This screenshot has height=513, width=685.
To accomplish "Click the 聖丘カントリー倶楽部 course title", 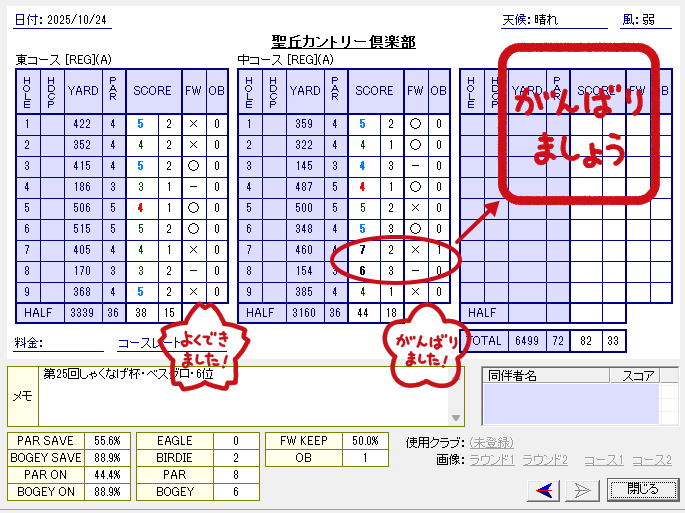I will click(x=343, y=42).
